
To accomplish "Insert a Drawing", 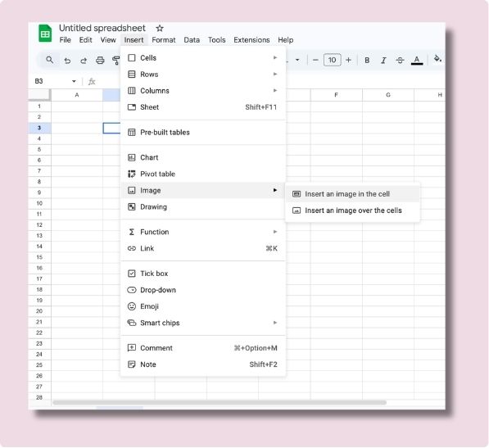I will [x=203, y=207].
